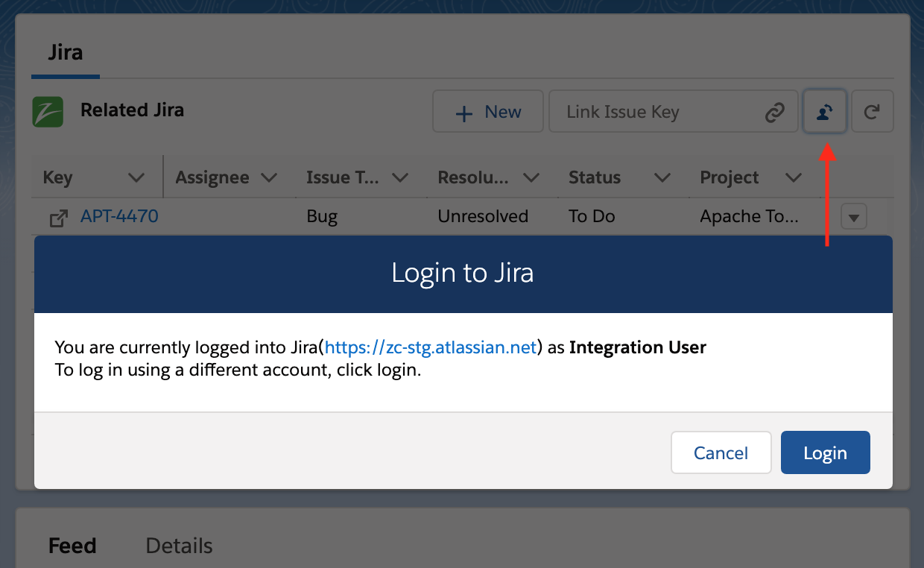Open APT-4470 via external link icon
Image resolution: width=924 pixels, height=568 pixels.
point(58,216)
